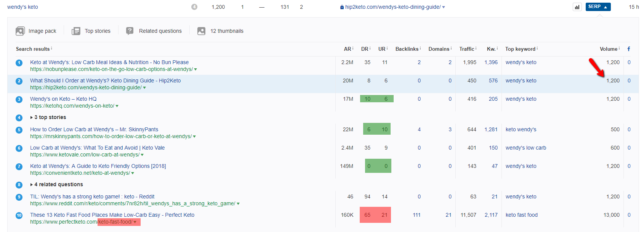Click 'wendy's low carb' top keyword link
Viewport: 644px width, 232px height.
tap(526, 148)
